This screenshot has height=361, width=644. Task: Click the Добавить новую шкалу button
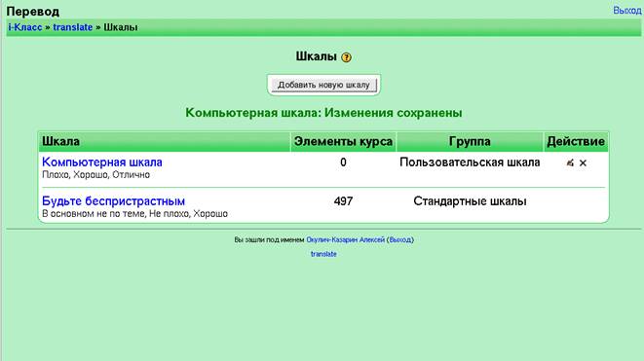coord(323,85)
